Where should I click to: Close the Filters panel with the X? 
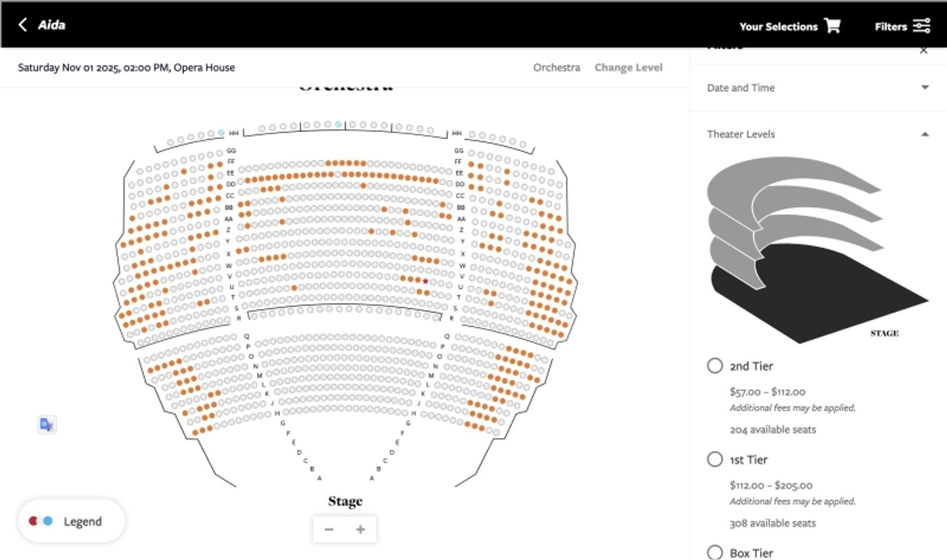[924, 49]
